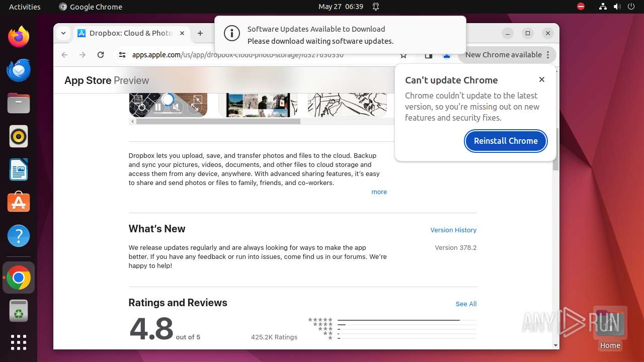The image size is (644, 362).
Task: Open Rhythmbox from the dock
Action: pos(19,136)
